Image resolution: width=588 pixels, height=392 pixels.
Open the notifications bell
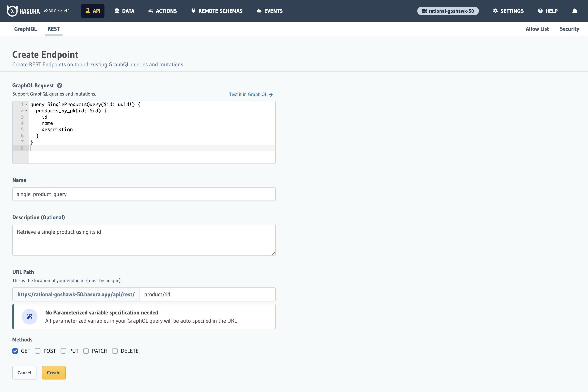574,11
